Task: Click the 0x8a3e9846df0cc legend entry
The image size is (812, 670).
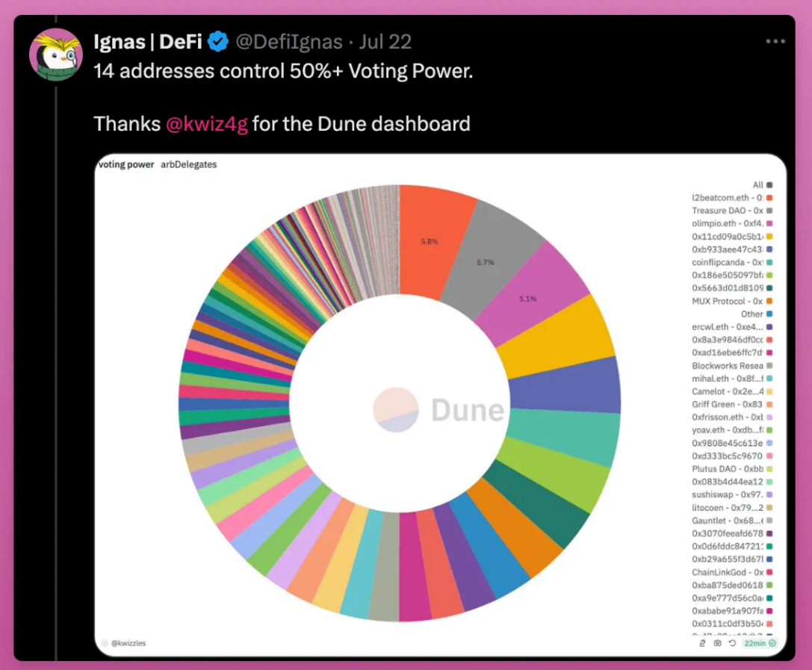Action: point(732,340)
